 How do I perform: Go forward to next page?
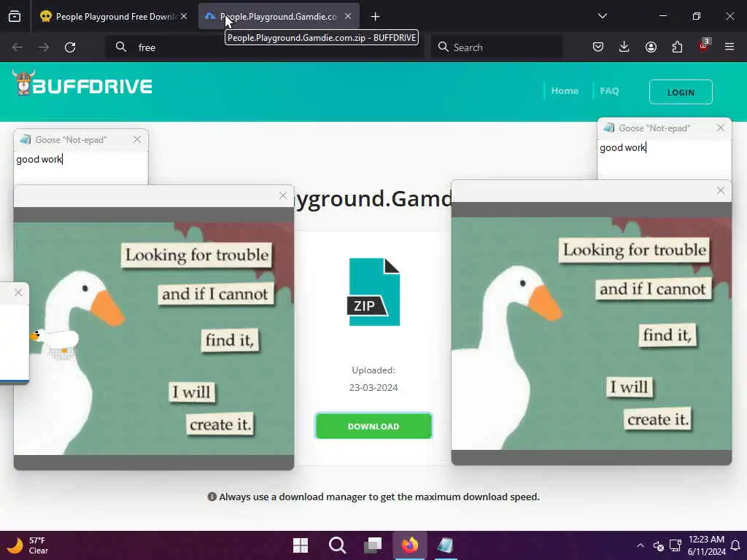tap(43, 47)
